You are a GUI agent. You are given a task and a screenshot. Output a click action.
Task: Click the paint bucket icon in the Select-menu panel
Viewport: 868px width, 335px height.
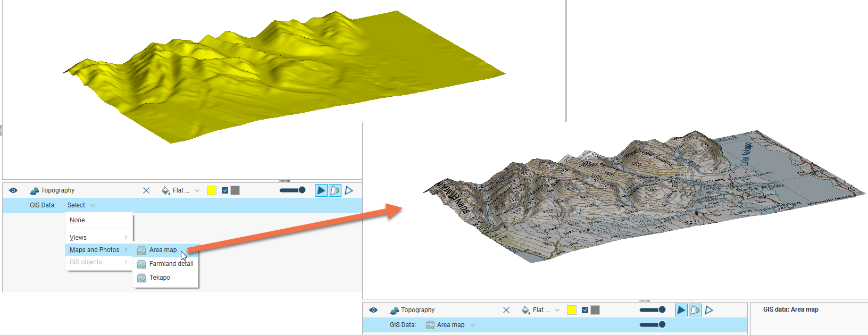pyautogui.click(x=166, y=190)
